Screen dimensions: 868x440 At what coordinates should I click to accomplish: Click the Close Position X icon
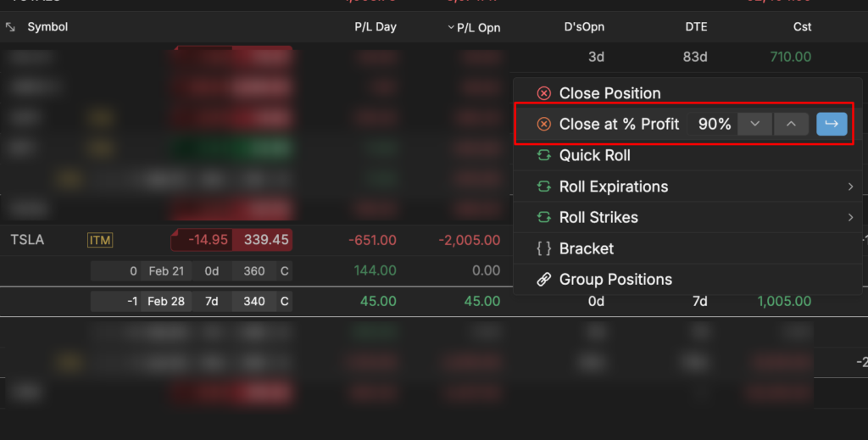click(x=544, y=93)
